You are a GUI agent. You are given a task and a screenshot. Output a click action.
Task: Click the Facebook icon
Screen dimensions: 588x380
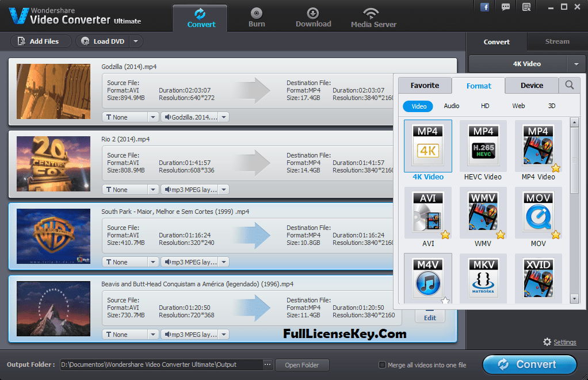(484, 6)
